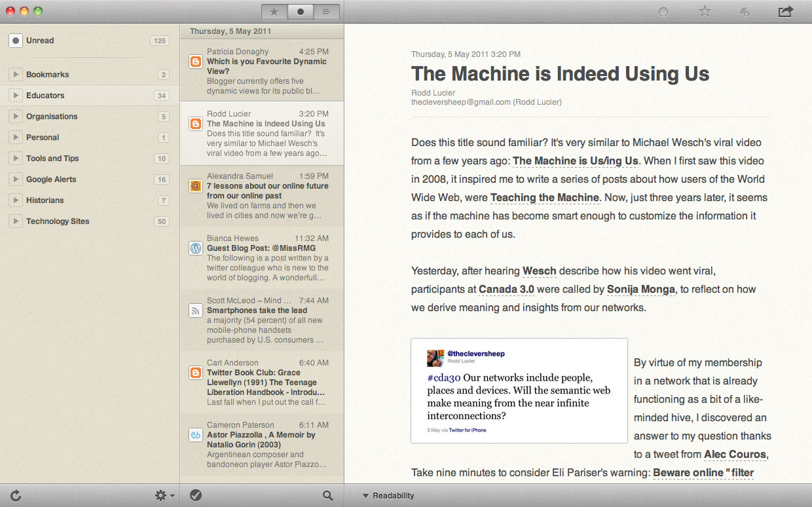
Task: Click the 'Thursday, 5 May 2011' list header
Action: point(262,31)
